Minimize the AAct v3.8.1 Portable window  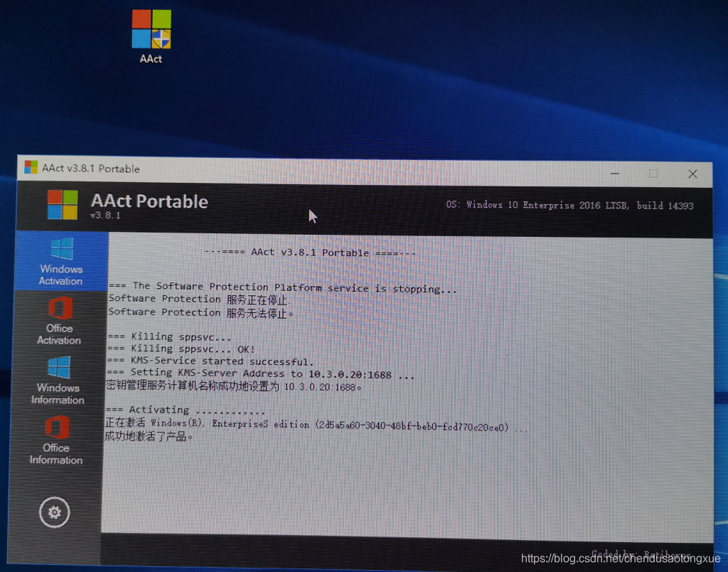(615, 174)
